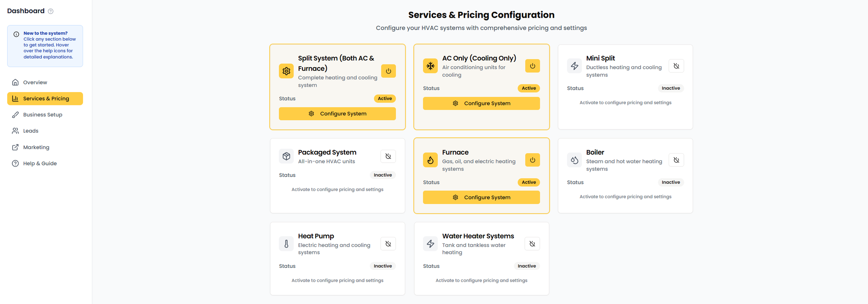This screenshot has width=868, height=304.
Task: Deactivate Furnace using its power button
Action: pos(532,160)
